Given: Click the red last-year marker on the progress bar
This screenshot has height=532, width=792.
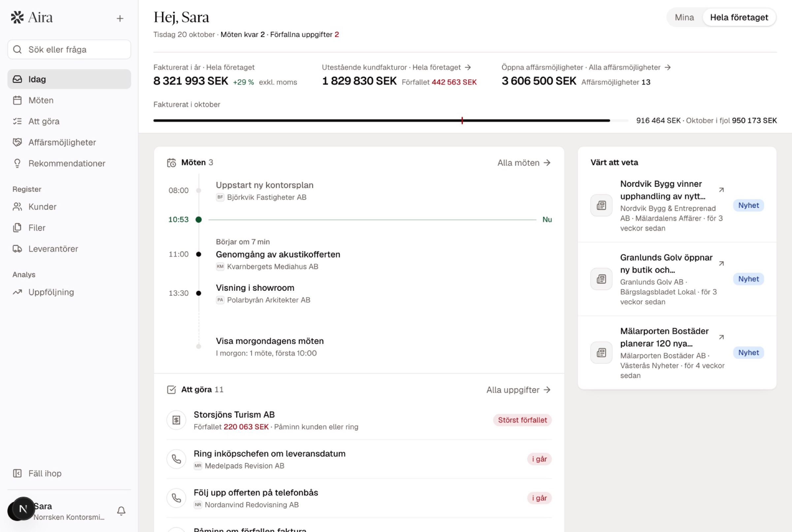Looking at the screenshot, I should click(462, 120).
